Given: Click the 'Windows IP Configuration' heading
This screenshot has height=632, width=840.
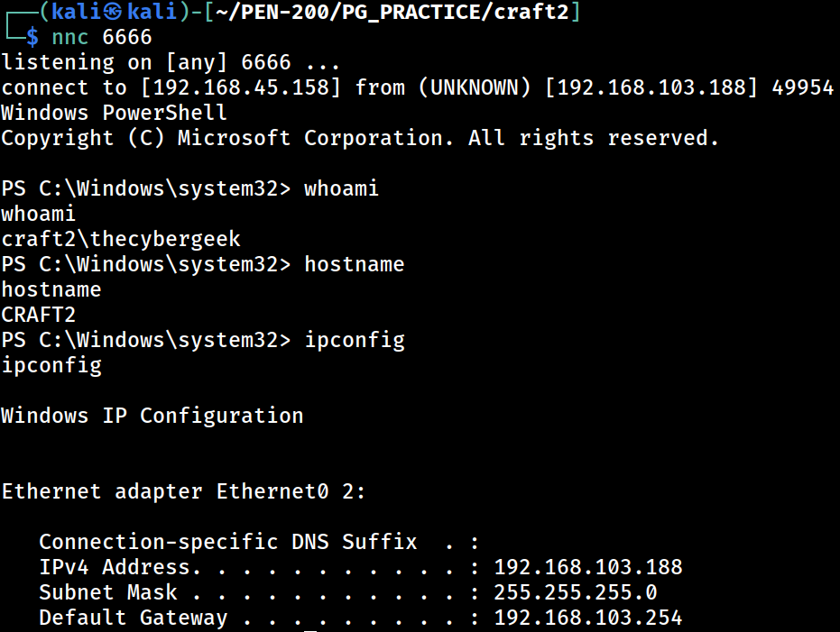Looking at the screenshot, I should pos(152,416).
